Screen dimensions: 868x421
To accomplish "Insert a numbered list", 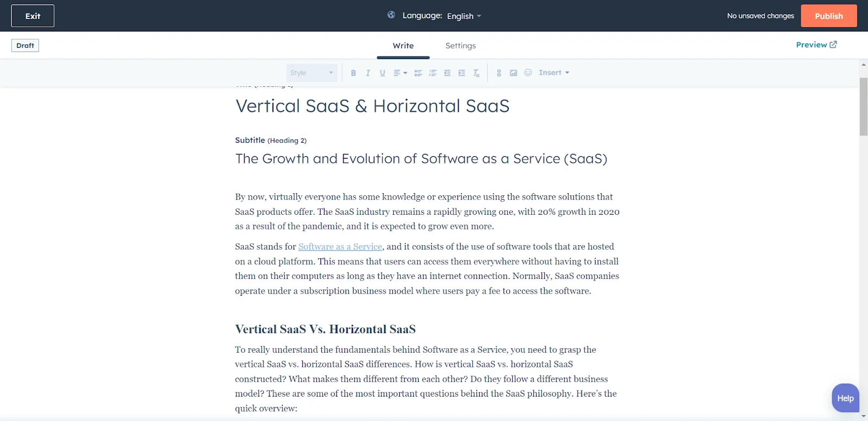I will point(433,73).
